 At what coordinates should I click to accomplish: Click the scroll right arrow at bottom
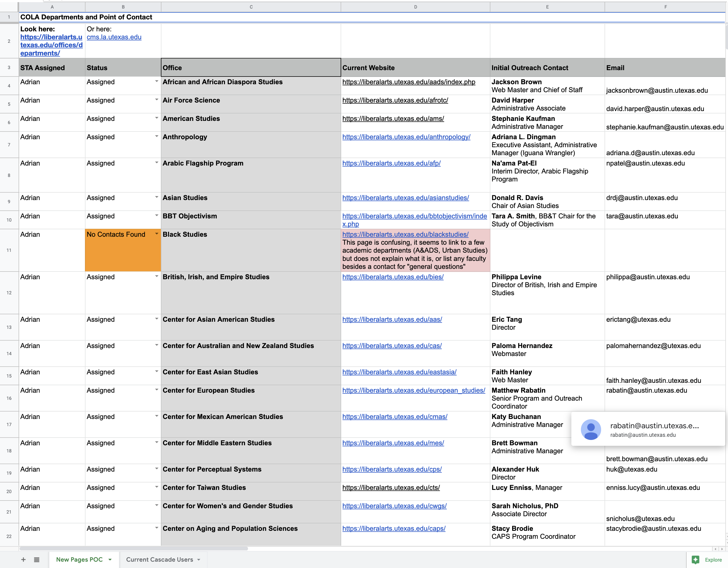722,549
